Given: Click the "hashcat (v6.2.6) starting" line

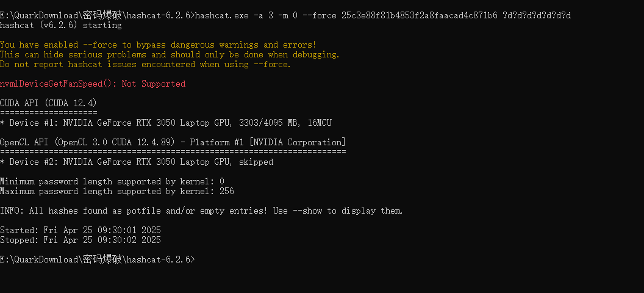Looking at the screenshot, I should [61, 25].
